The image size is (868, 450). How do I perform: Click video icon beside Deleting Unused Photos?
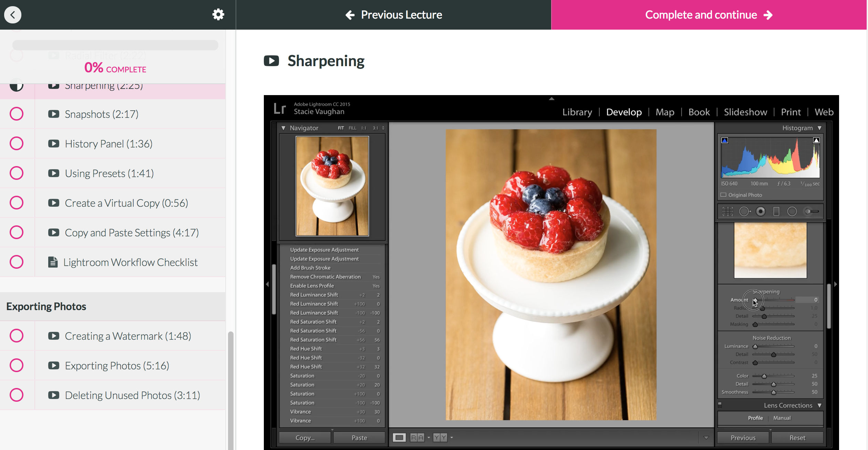click(54, 395)
